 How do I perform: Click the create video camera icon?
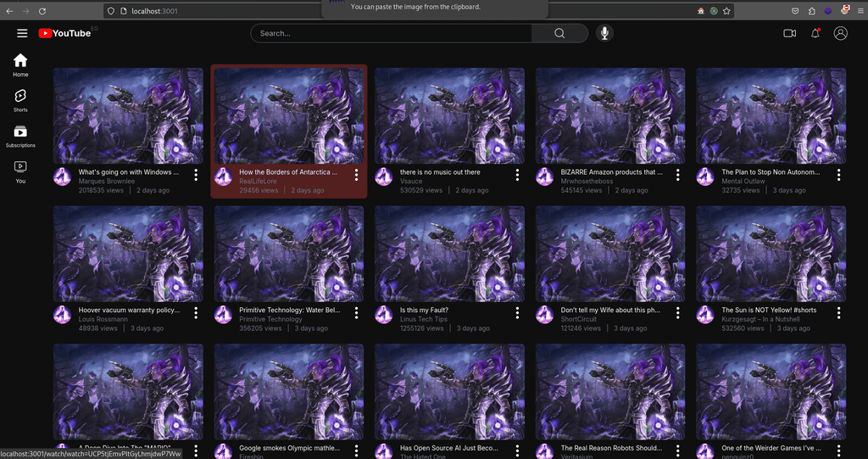[x=790, y=33]
